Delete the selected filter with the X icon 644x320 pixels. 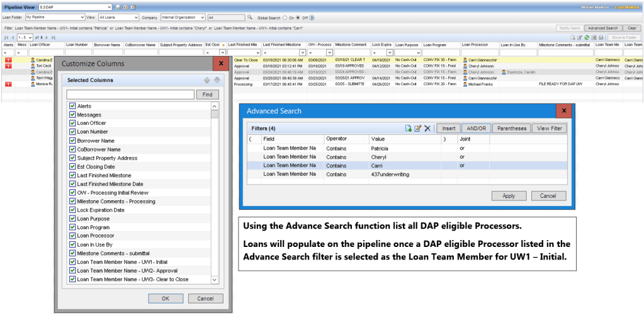pyautogui.click(x=427, y=129)
